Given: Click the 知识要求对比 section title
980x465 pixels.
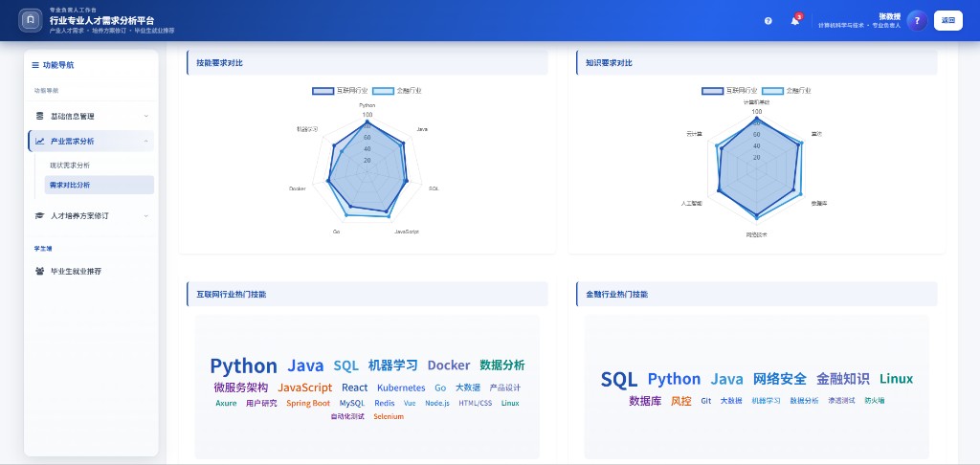Looking at the screenshot, I should click(x=609, y=63).
